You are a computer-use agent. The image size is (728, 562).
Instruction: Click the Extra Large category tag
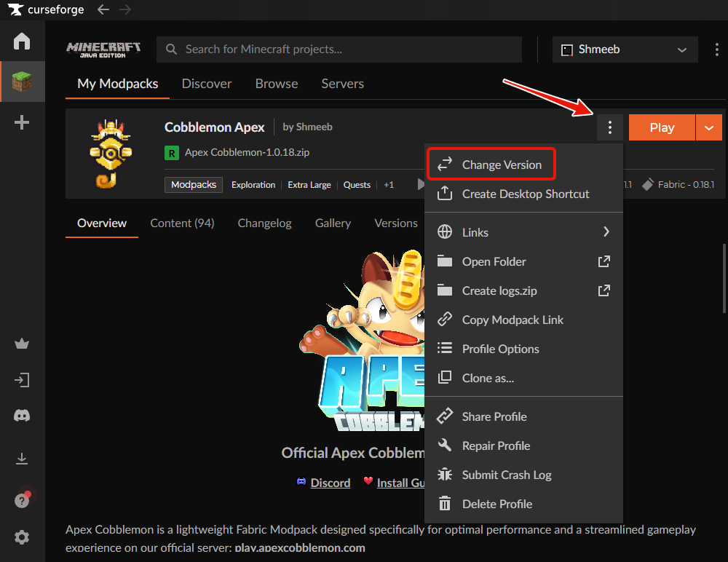tap(309, 185)
